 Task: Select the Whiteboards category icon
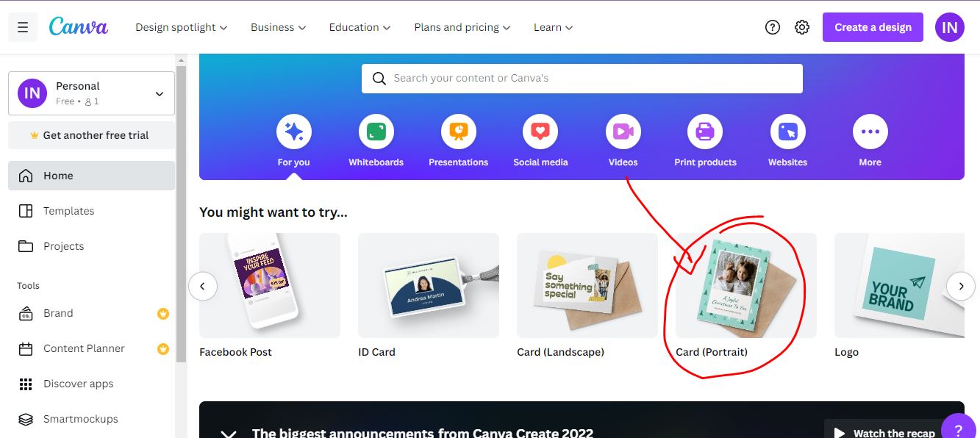[376, 130]
